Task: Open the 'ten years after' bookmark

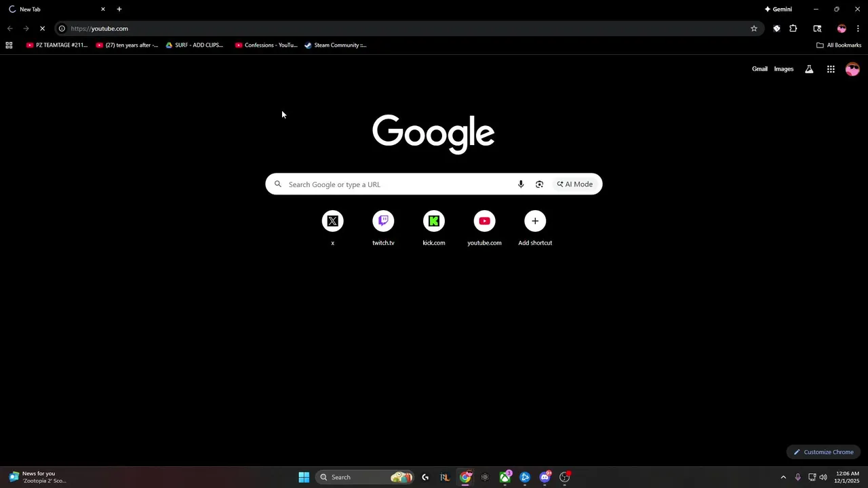Action: pyautogui.click(x=127, y=45)
